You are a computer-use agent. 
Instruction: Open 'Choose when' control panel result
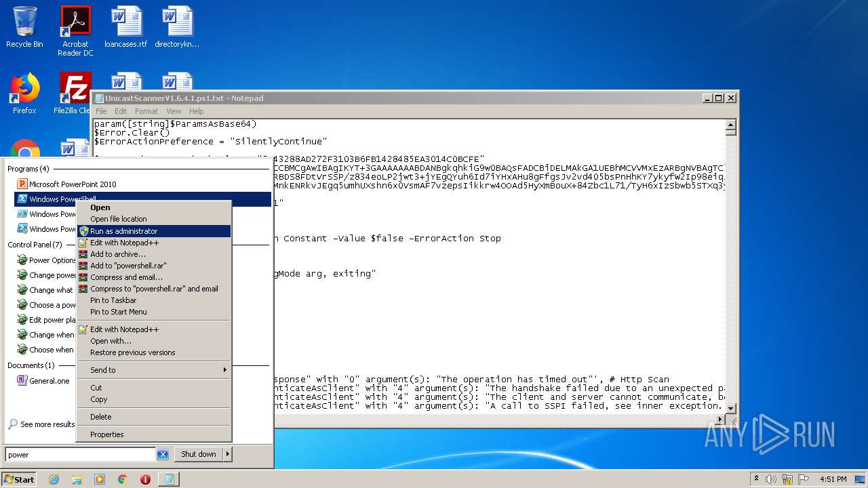[45, 350]
